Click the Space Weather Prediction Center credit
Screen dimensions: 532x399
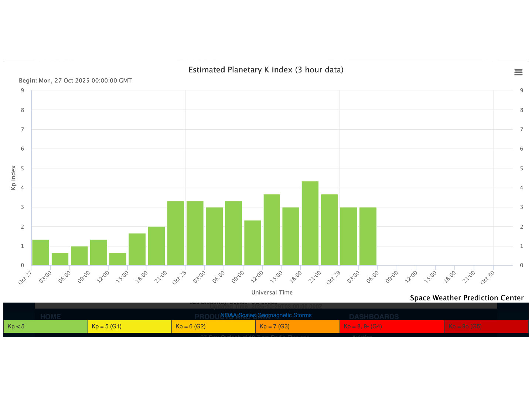(467, 298)
